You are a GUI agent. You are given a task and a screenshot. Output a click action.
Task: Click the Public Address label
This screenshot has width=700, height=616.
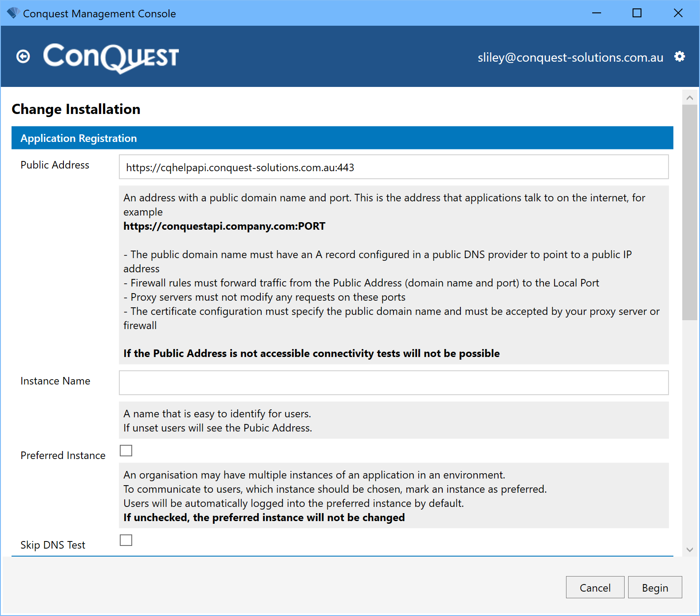click(55, 165)
